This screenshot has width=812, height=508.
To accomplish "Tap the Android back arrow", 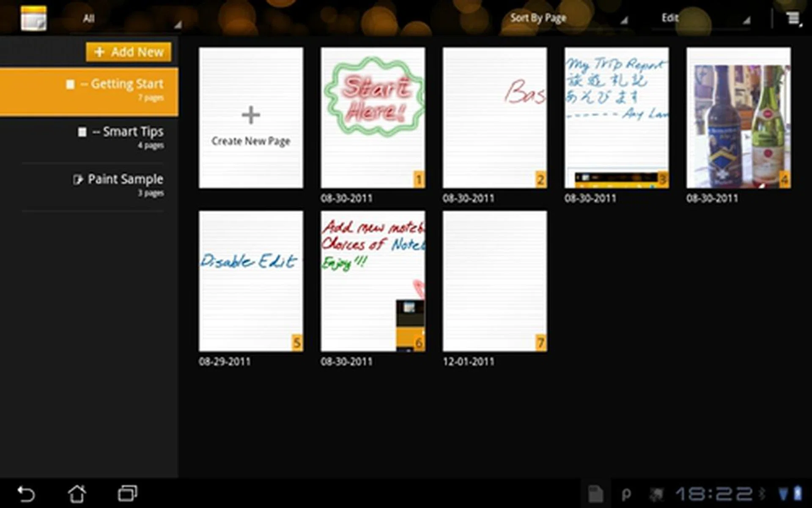I will click(x=26, y=493).
